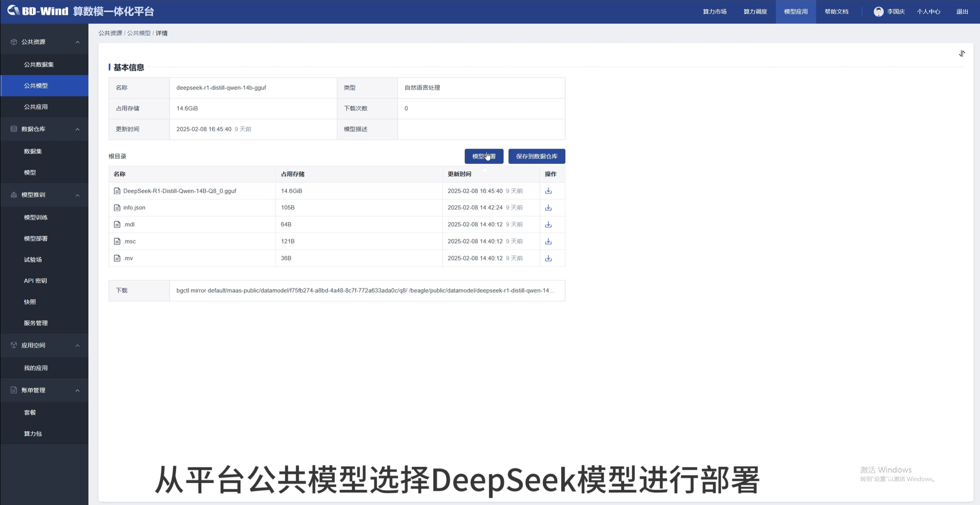Collapse the 账单管理 sidebar group

77,391
